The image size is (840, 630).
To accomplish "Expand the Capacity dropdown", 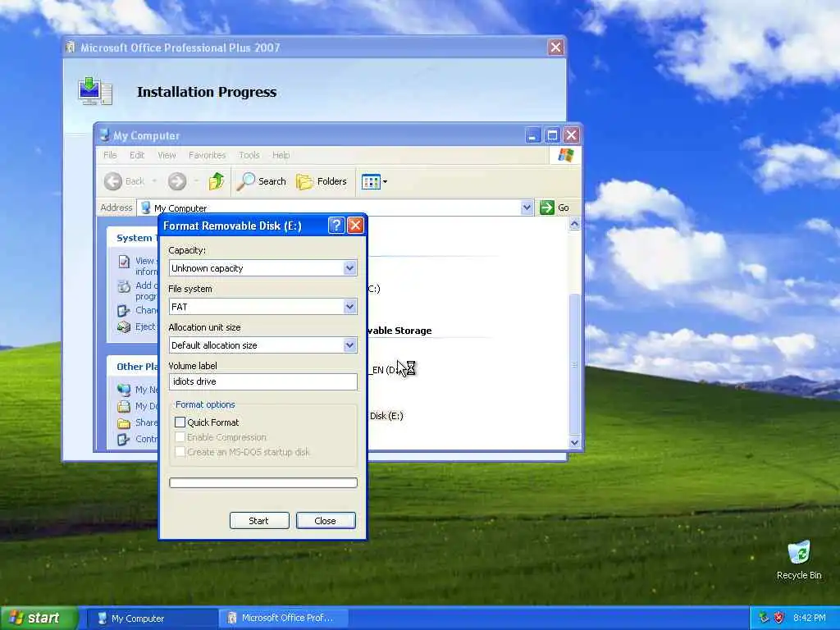I will (x=349, y=268).
